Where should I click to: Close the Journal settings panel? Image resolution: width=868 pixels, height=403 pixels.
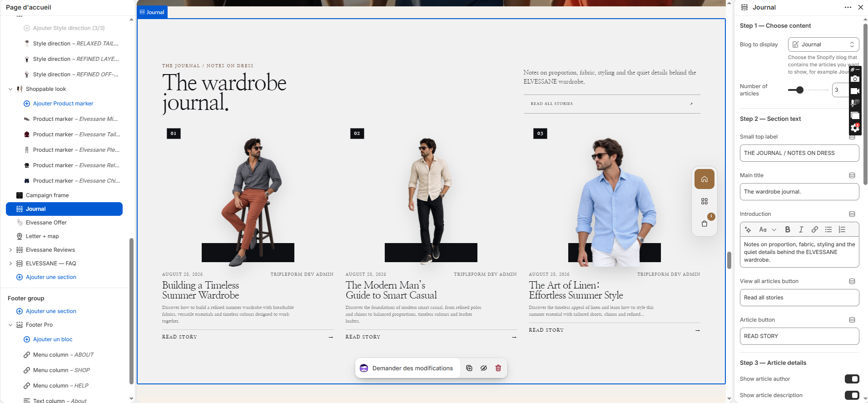861,7
